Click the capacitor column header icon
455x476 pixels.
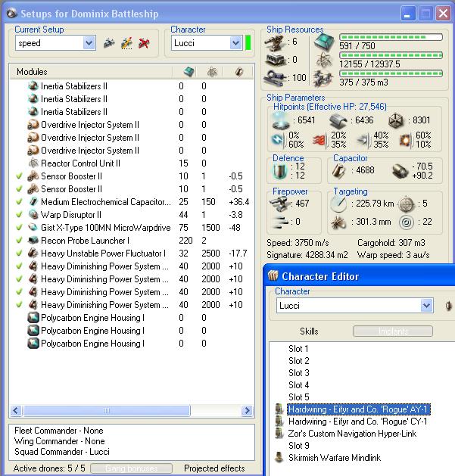click(x=239, y=72)
